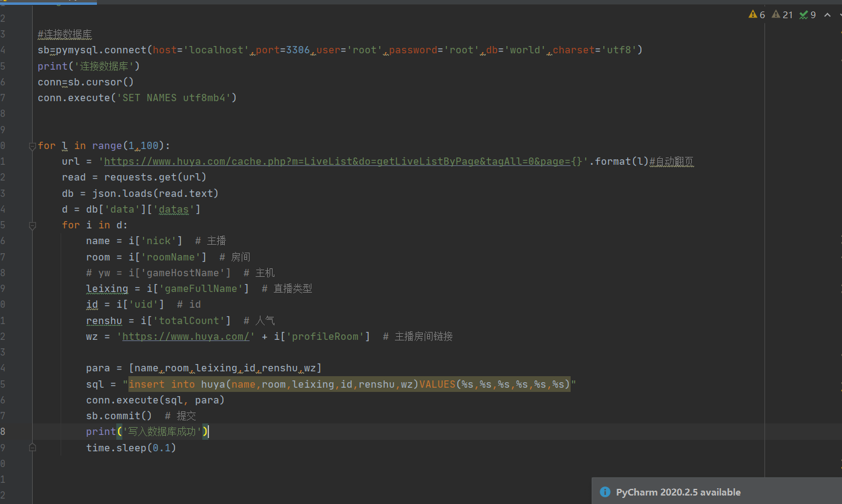The width and height of the screenshot is (842, 504).
Task: Click the 'uid' key string
Action: coord(143,304)
